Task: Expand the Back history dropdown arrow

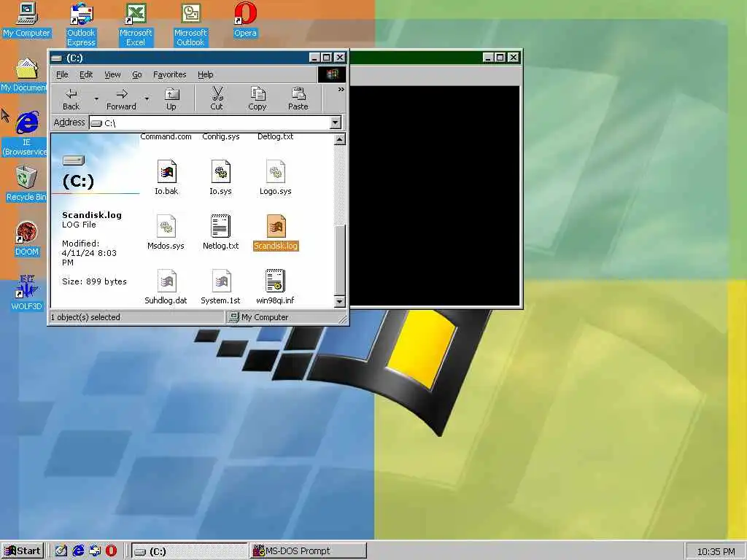Action: [x=96, y=99]
